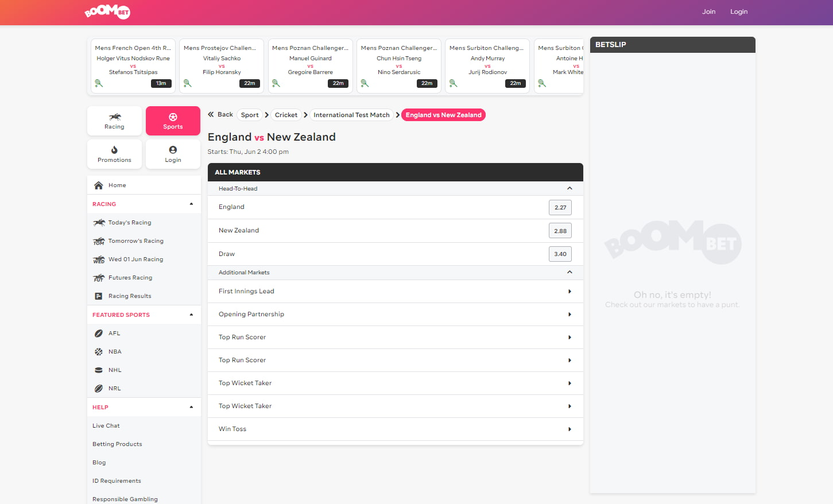Open Betting Products link
The height and width of the screenshot is (504, 833).
click(117, 444)
